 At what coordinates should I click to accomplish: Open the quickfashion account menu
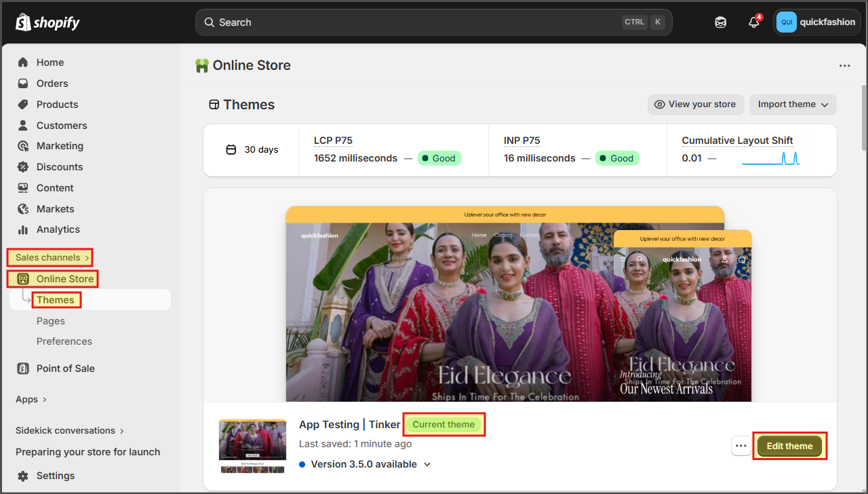(x=816, y=22)
